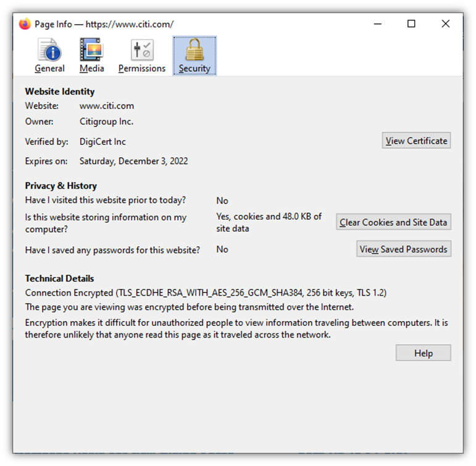Minimize the Page Info window

[378, 23]
